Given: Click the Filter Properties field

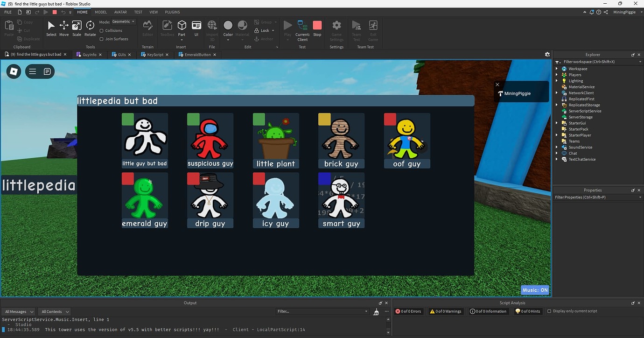Looking at the screenshot, I should click(598, 197).
